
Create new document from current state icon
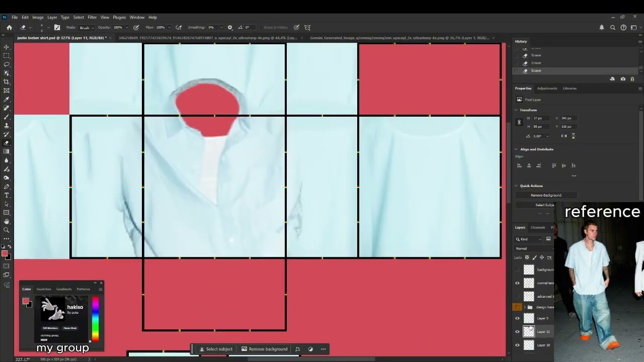(612, 79)
